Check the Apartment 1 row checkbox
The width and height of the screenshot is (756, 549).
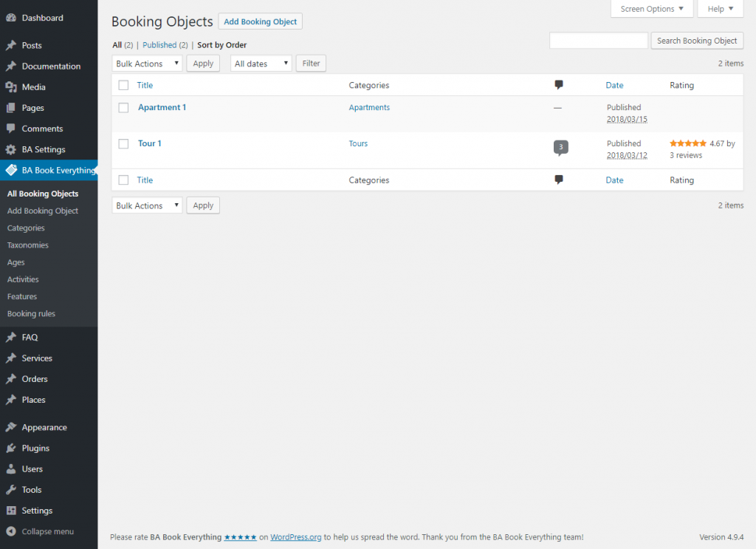point(123,107)
